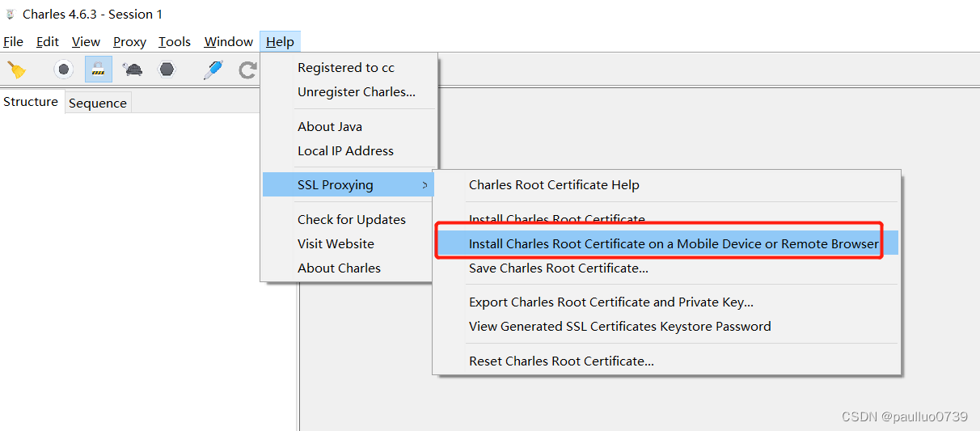
Task: Switch to the Structure tab
Action: tap(31, 102)
